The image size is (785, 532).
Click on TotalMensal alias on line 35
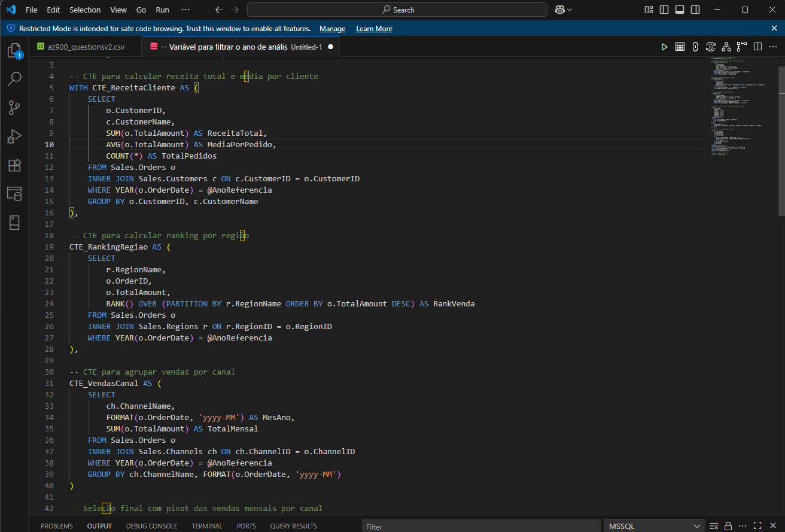point(233,428)
